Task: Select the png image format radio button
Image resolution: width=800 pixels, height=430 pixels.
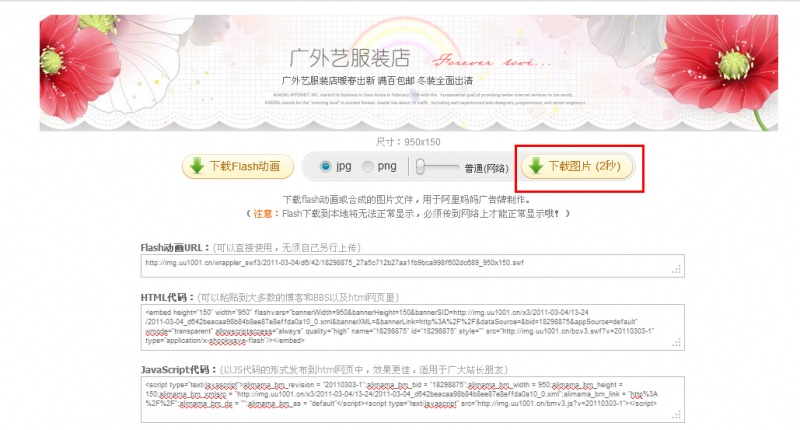Action: tap(368, 167)
